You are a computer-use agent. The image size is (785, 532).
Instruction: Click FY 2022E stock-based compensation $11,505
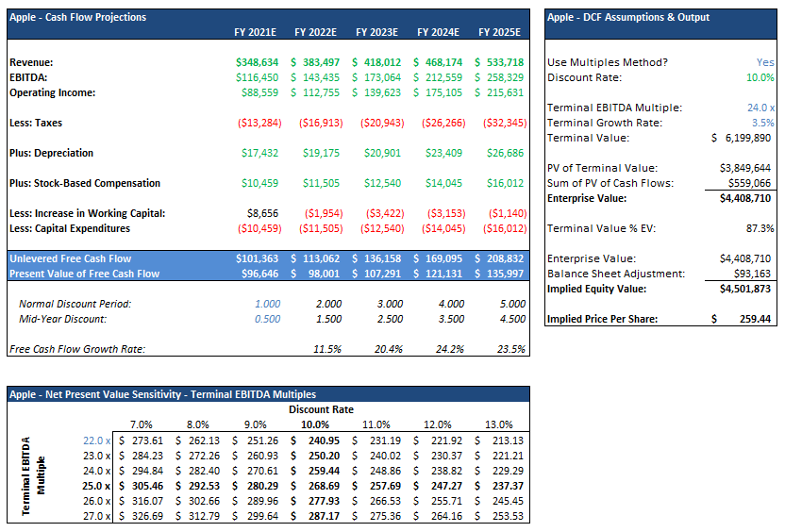[x=321, y=183]
